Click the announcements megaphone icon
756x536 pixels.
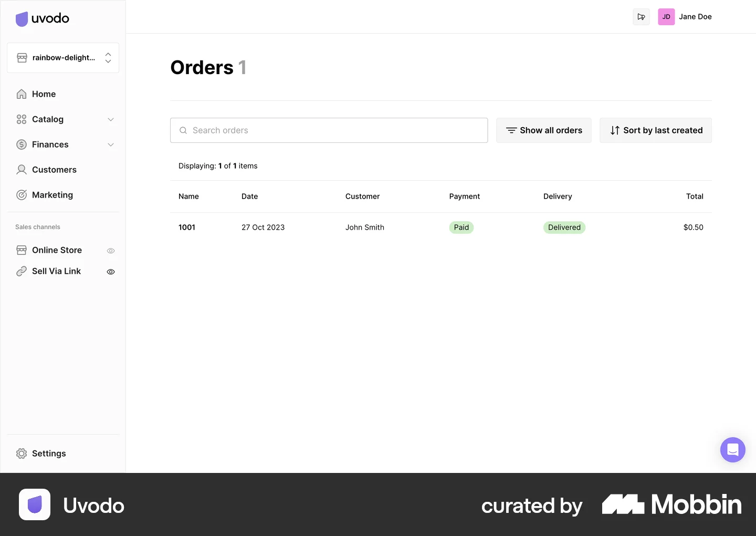pyautogui.click(x=642, y=17)
